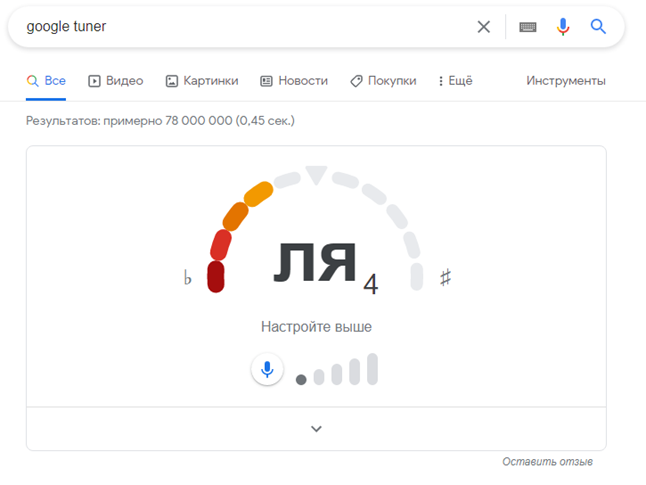Click the Оставить отзыв feedback link
This screenshot has height=485, width=646.
pyautogui.click(x=547, y=462)
